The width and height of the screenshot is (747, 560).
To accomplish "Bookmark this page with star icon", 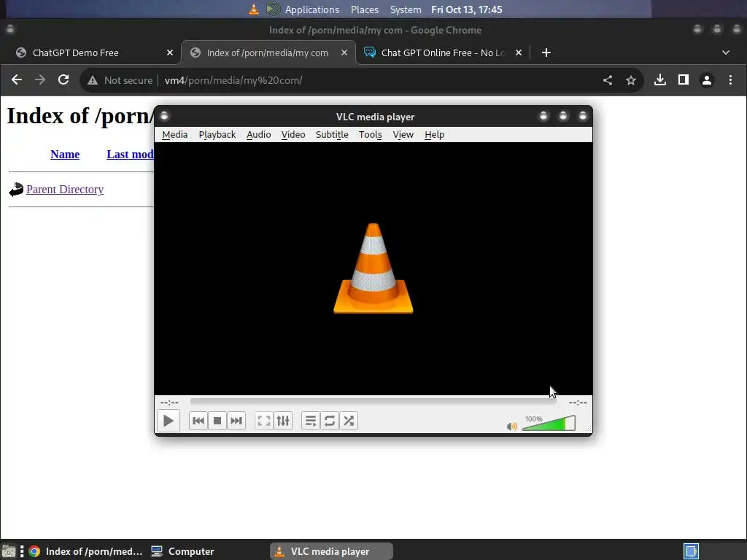I will (x=631, y=80).
